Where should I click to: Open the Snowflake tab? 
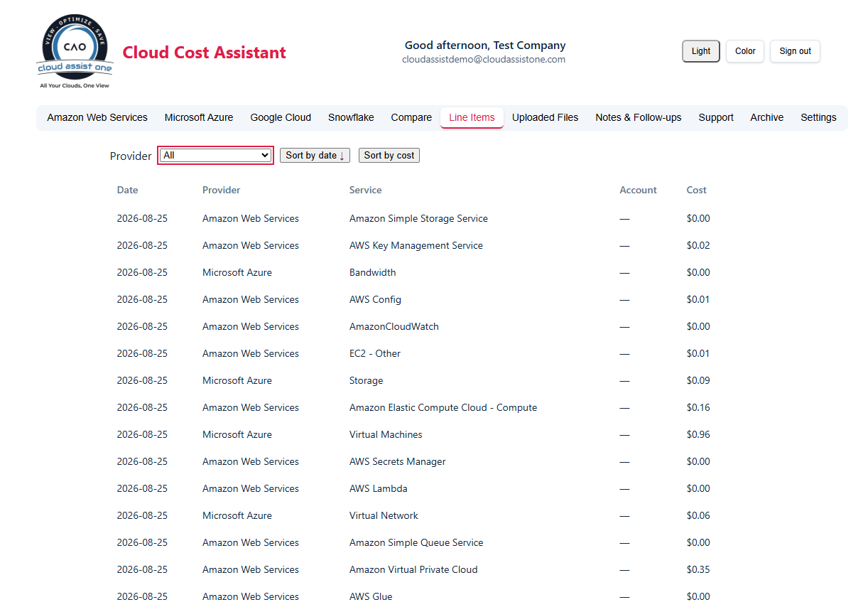click(351, 117)
